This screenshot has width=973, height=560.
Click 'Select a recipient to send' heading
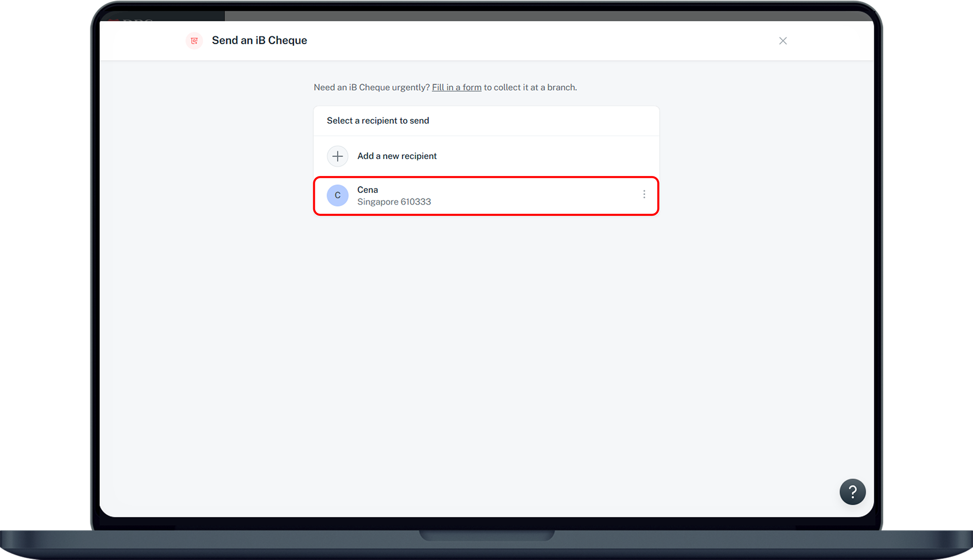click(378, 121)
